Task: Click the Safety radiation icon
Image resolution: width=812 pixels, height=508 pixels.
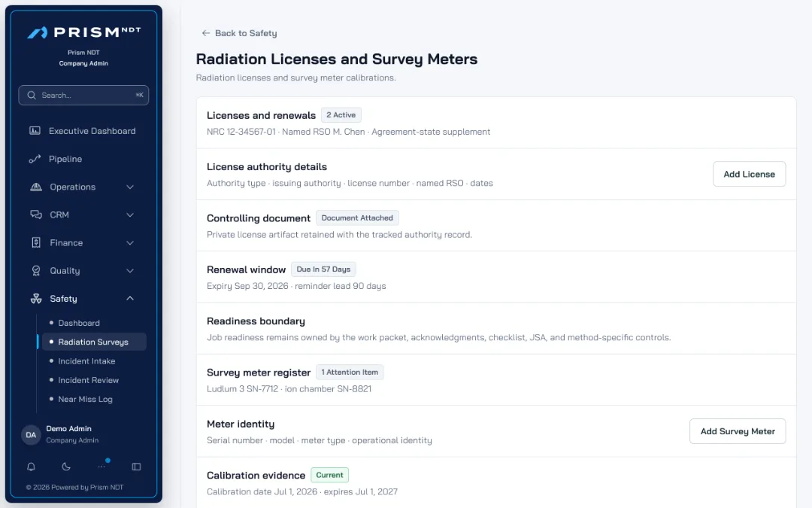Action: 36,299
